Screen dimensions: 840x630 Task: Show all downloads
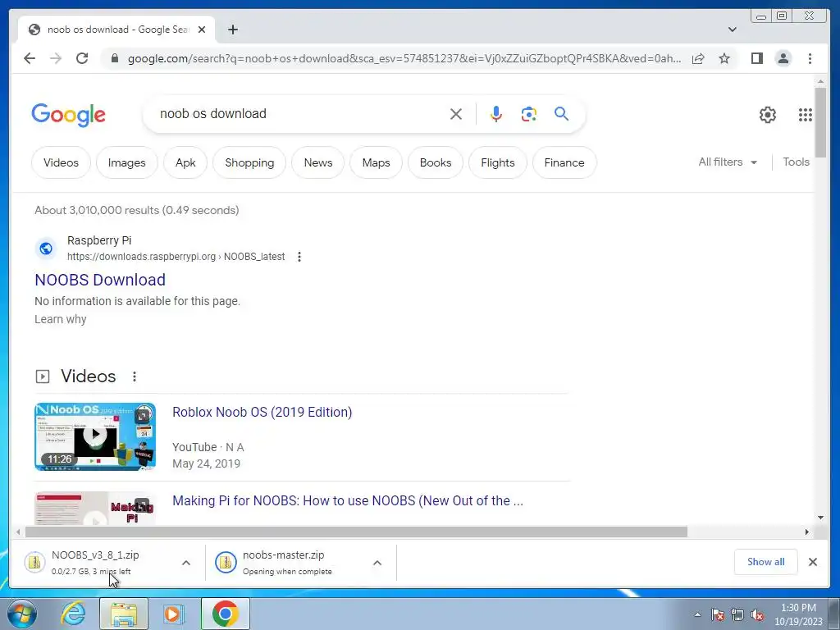(x=765, y=562)
